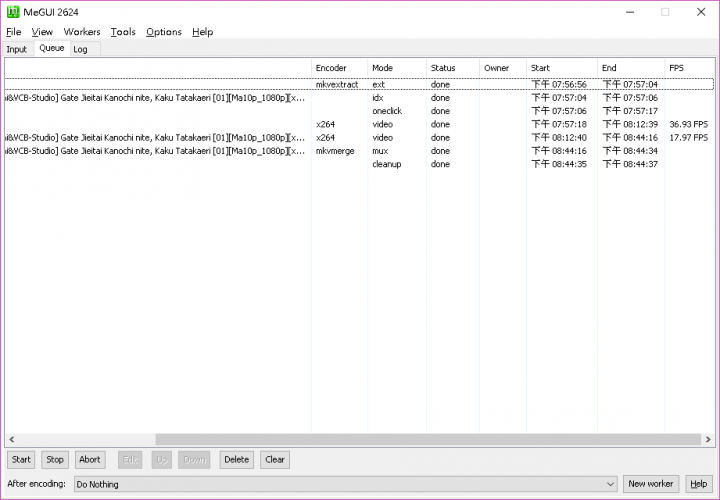The image size is (720, 500).
Task: Select the mkvmerge mux job row
Action: (x=359, y=151)
